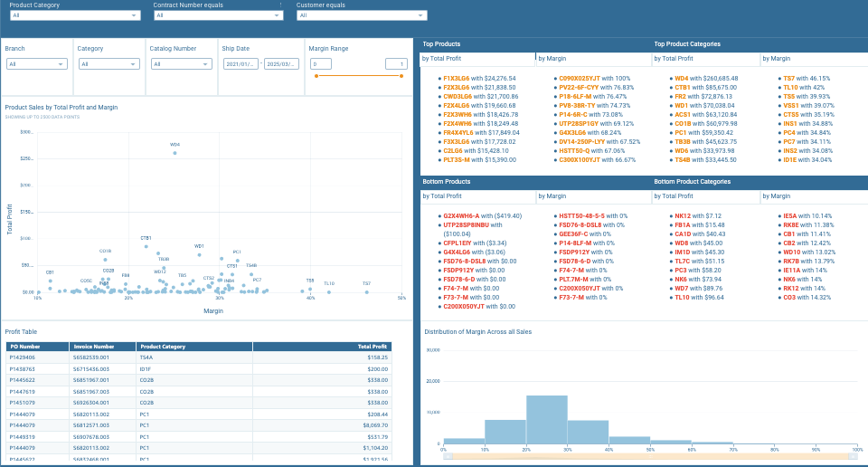Select the $8,069.70 total profit cell
Screen dimensions: 868x467
tap(322, 425)
